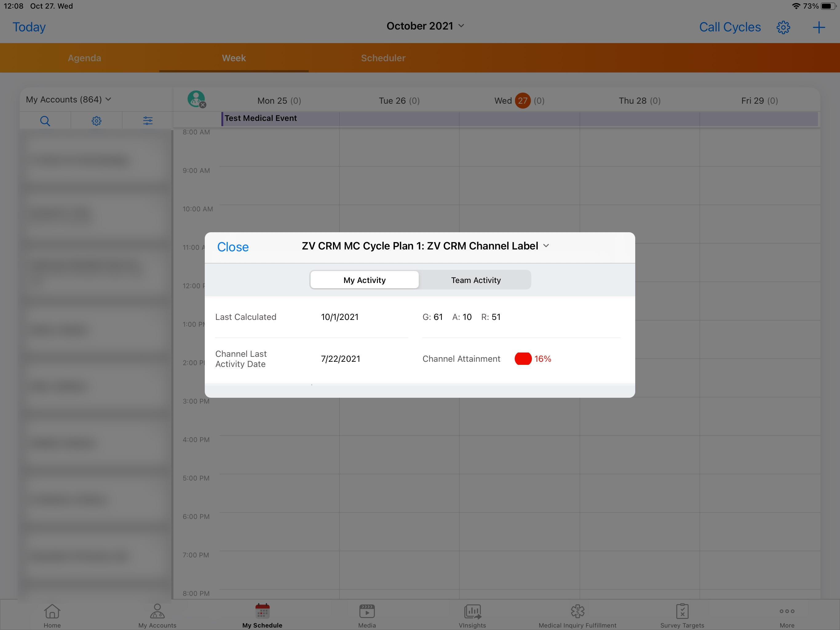Expand the ZV CRM Channel Label dropdown
Image resolution: width=840 pixels, height=630 pixels.
[x=546, y=246]
